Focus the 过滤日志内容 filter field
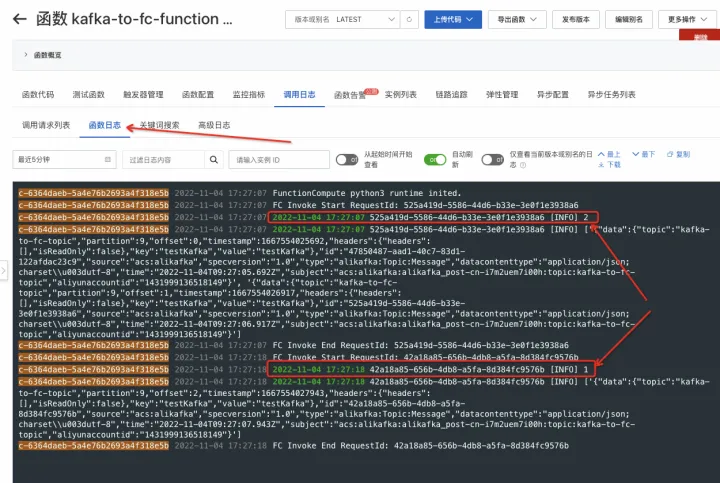720x483 pixels. pyautogui.click(x=163, y=160)
